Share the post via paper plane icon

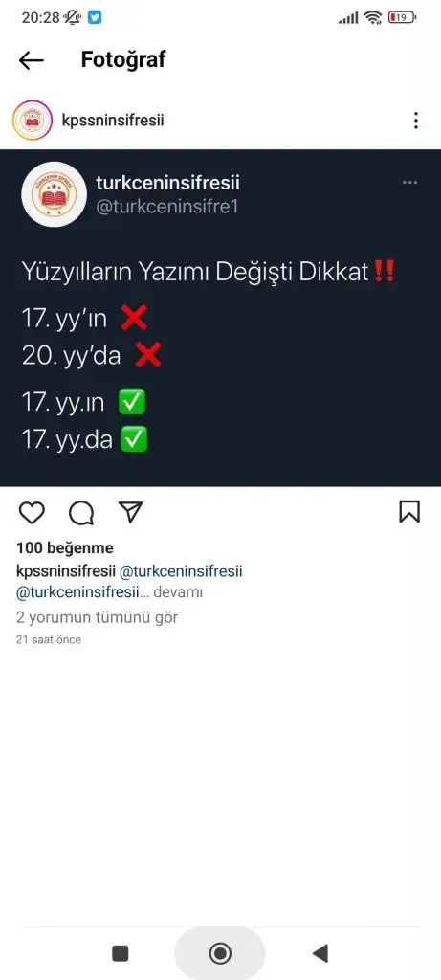pyautogui.click(x=130, y=511)
